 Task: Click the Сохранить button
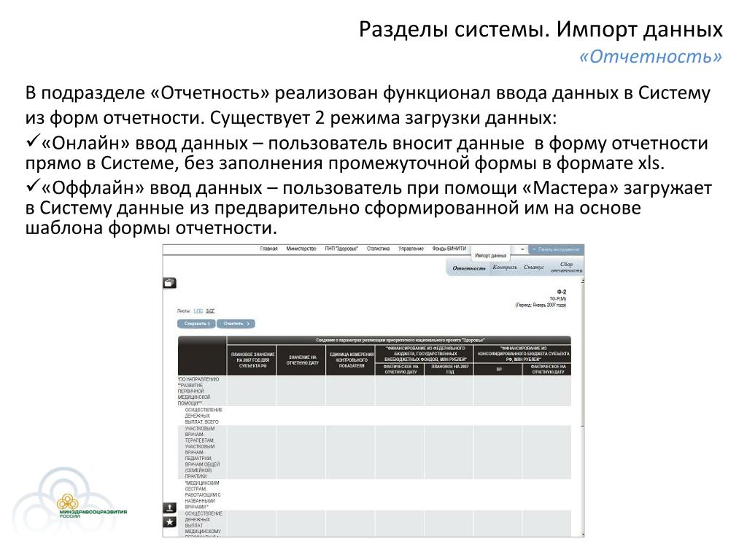tap(196, 324)
